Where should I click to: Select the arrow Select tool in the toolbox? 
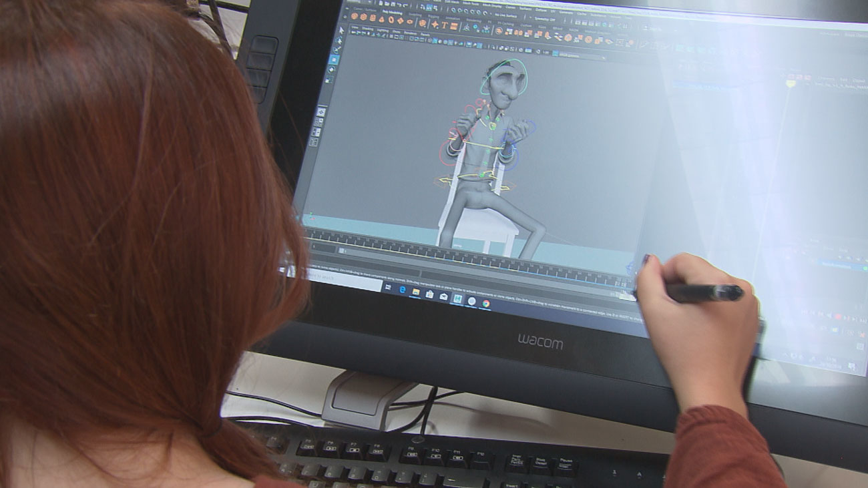[340, 31]
